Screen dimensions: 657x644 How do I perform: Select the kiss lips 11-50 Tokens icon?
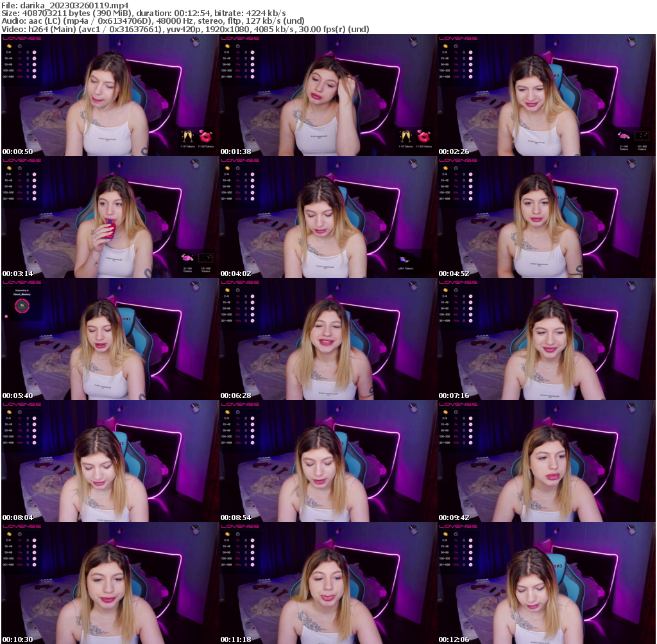205,137
